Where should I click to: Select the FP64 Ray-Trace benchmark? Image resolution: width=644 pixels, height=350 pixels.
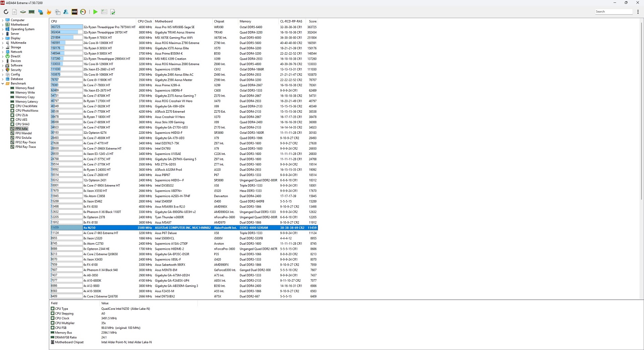25,147
